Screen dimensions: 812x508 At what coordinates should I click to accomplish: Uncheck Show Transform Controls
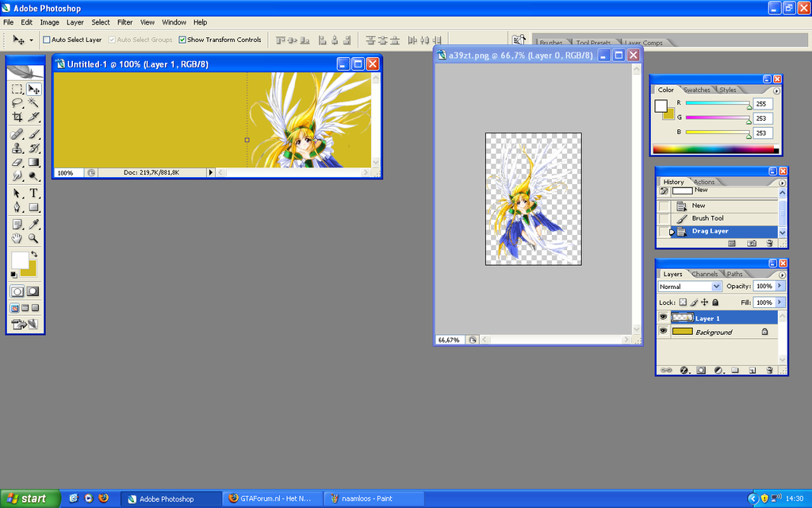[x=182, y=40]
